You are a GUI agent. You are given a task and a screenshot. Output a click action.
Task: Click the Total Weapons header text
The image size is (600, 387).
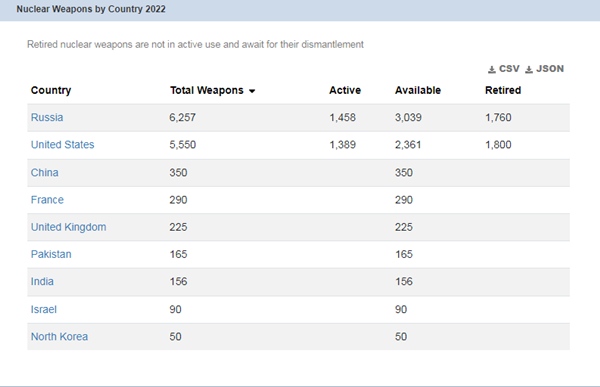(207, 90)
